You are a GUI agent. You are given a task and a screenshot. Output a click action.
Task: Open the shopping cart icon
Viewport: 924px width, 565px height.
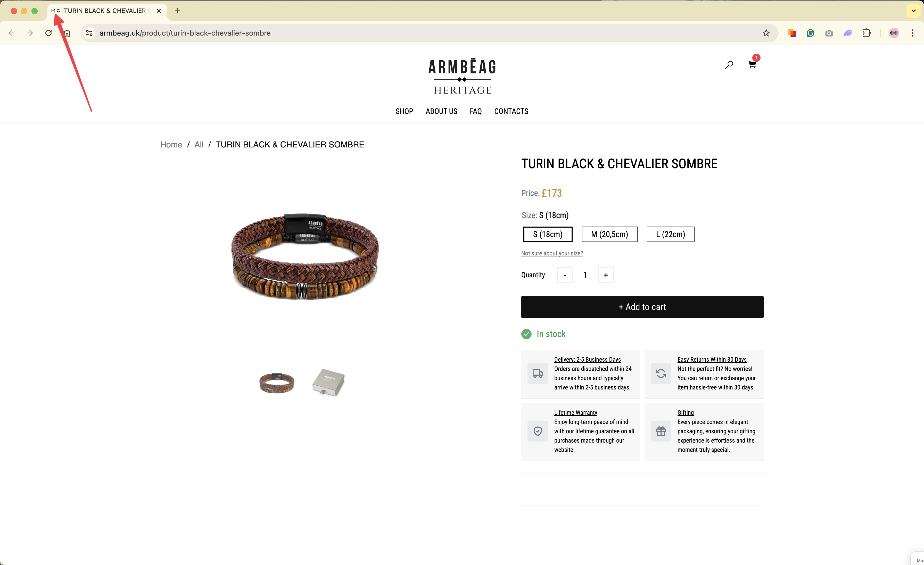tap(752, 64)
